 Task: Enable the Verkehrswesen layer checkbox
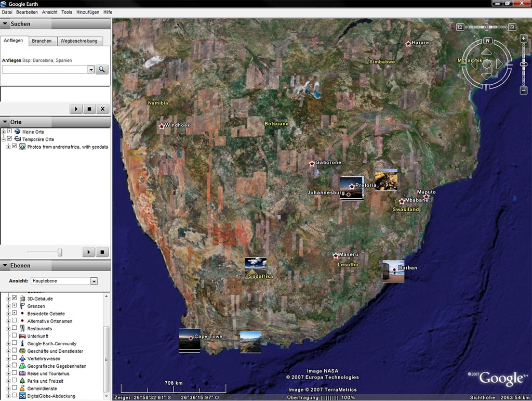click(14, 357)
